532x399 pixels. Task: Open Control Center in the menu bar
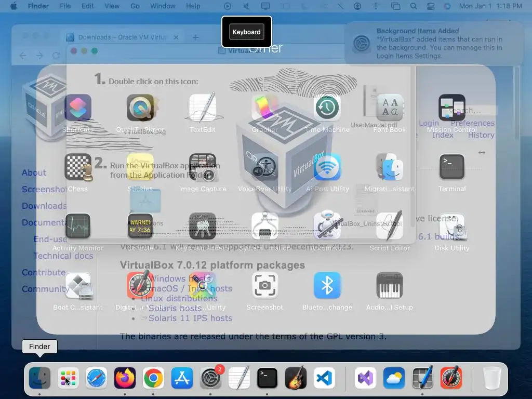pos(431,6)
